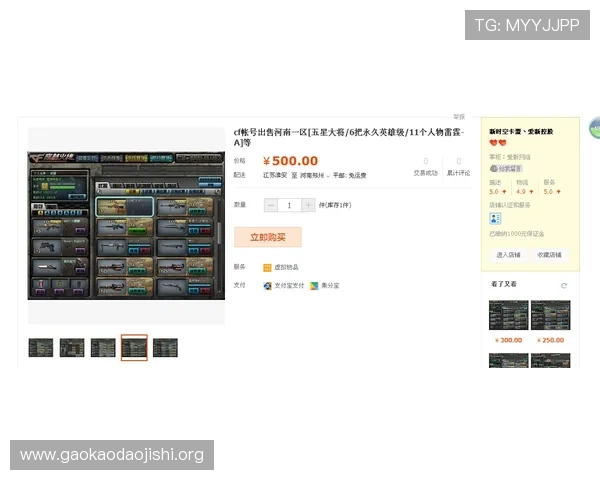Click the 累计评论 cumulative reviews count
The height and width of the screenshot is (480, 600).
[458, 166]
